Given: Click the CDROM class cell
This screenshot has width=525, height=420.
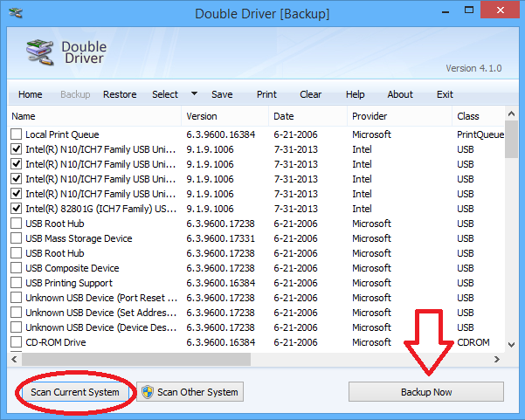Looking at the screenshot, I should (x=473, y=342).
